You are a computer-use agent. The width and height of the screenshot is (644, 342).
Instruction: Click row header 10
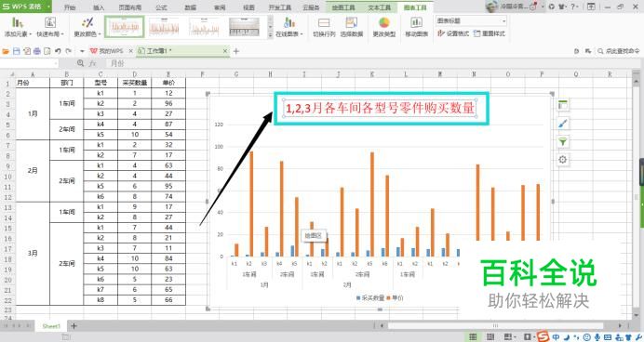tap(7, 176)
